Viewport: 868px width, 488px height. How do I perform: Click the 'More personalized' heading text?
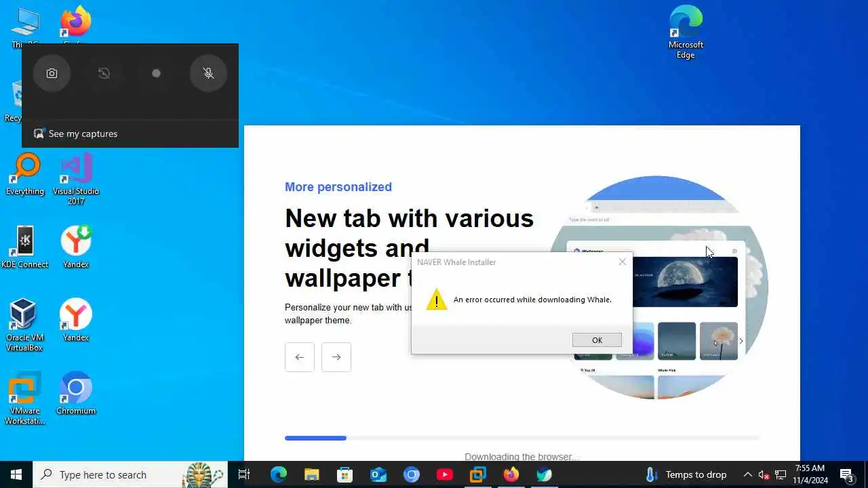[338, 187]
